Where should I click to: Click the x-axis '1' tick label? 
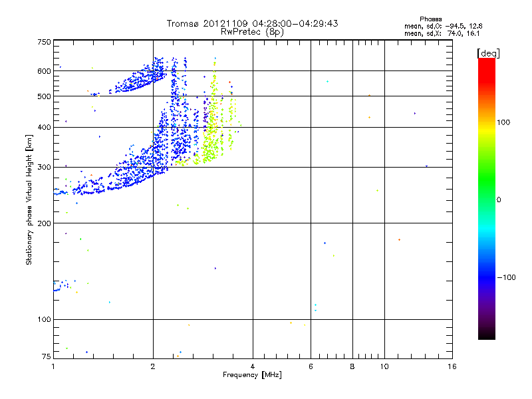(53, 366)
